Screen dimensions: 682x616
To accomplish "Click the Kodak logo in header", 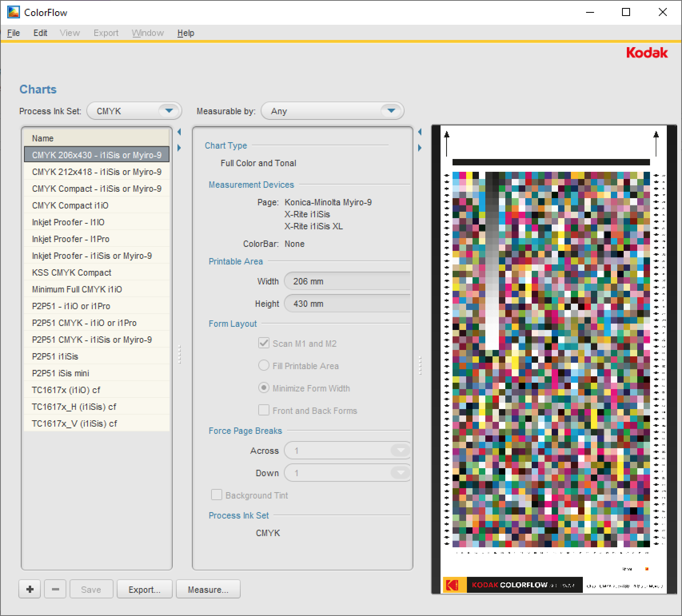I will [x=646, y=53].
